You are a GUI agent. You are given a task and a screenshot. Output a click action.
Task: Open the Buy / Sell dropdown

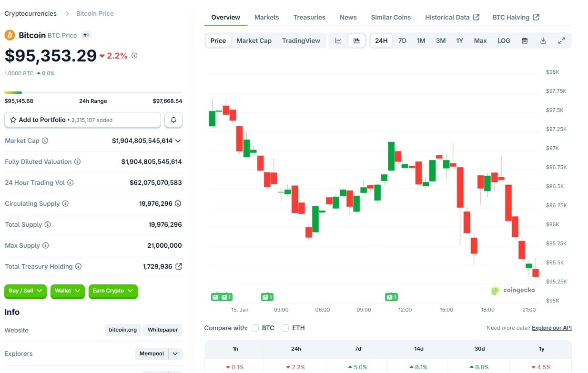click(x=25, y=291)
